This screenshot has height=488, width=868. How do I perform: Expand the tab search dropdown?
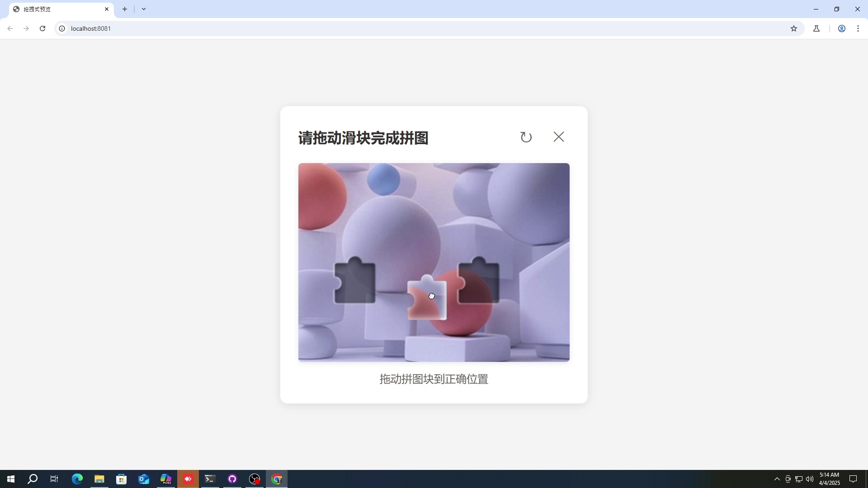coord(144,9)
